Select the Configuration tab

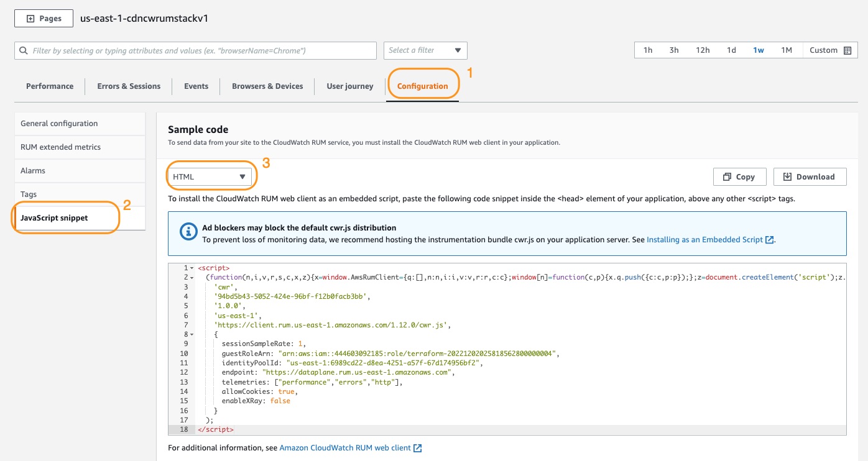[423, 86]
